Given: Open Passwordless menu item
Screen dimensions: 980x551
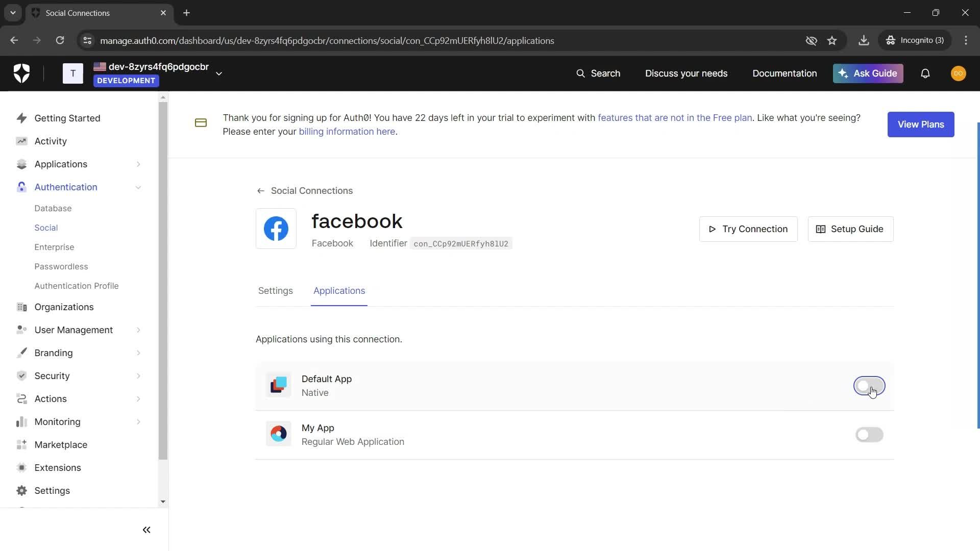Looking at the screenshot, I should 61,266.
